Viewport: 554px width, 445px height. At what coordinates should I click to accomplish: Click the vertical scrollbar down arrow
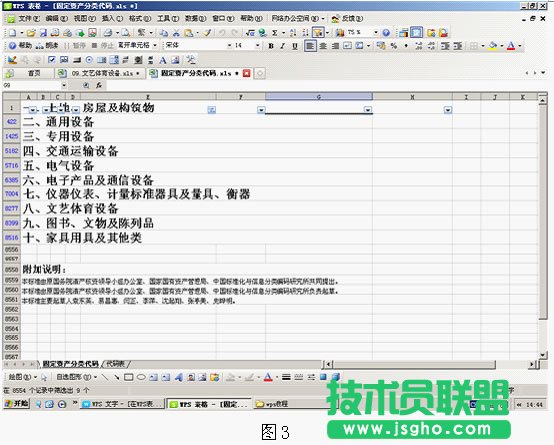pos(542,355)
